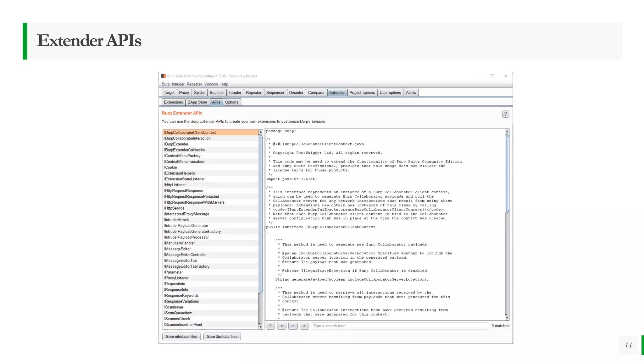Select IBurpExtenderCallbacks in API list
This screenshot has width=644, height=362.
(210, 150)
